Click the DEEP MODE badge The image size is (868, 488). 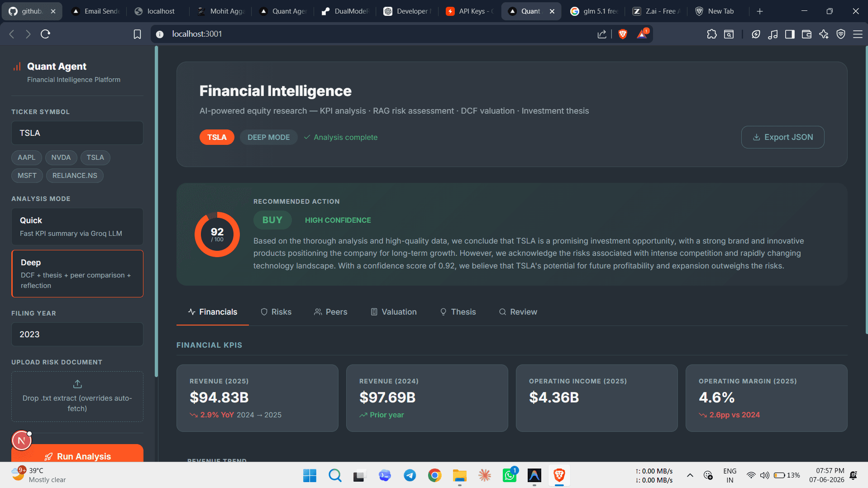(x=268, y=137)
